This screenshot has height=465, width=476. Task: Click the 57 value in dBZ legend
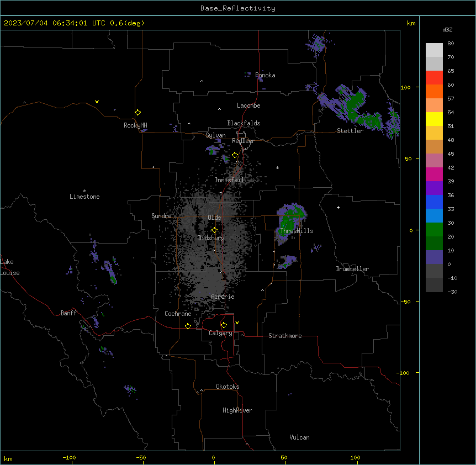[451, 99]
